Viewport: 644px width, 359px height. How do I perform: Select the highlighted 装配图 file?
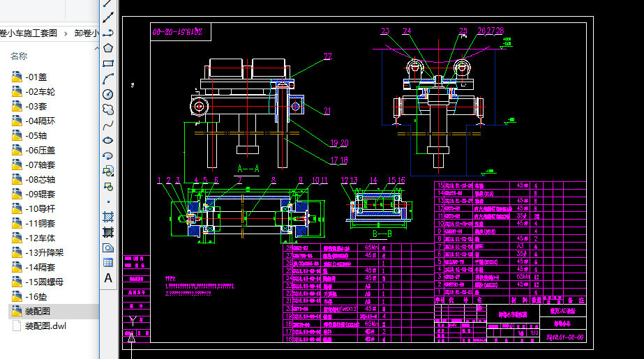point(37,311)
